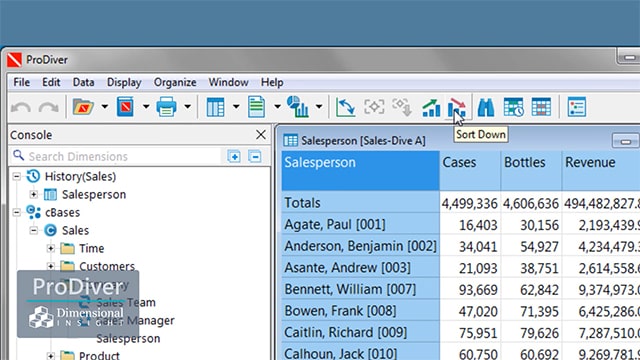Screen dimensions: 640x360
Task: Select the Product folder in the tree
Action: [x=99, y=355]
